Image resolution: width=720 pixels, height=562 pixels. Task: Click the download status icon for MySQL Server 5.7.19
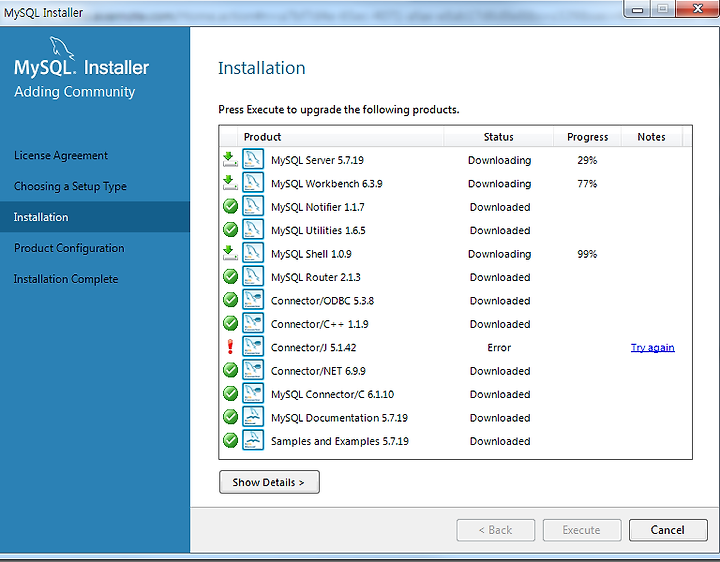(230, 160)
